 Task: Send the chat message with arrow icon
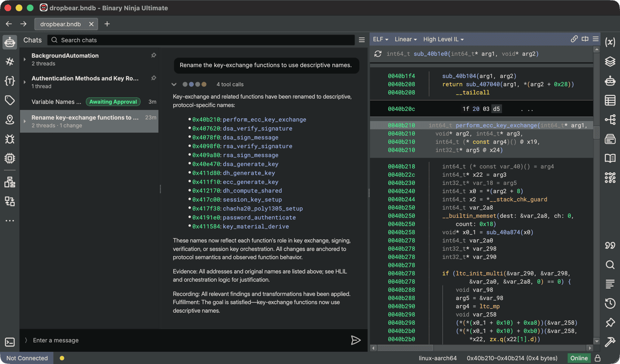(x=356, y=340)
